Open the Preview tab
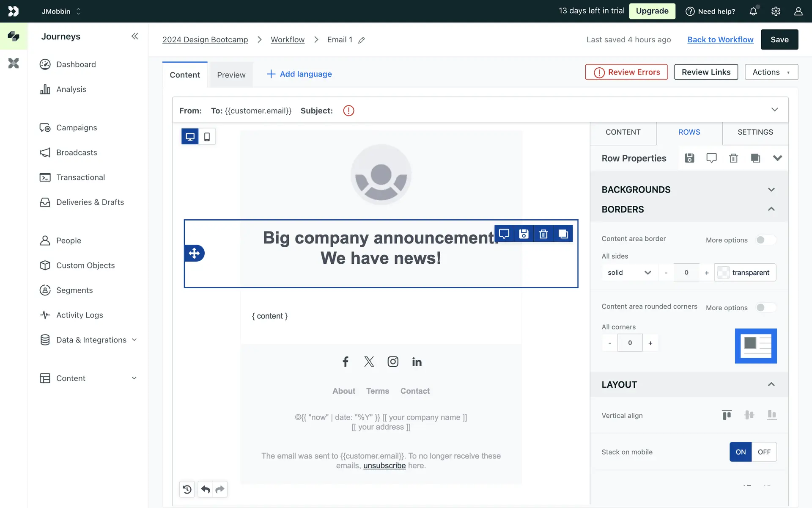Image resolution: width=812 pixels, height=508 pixels. [231, 75]
